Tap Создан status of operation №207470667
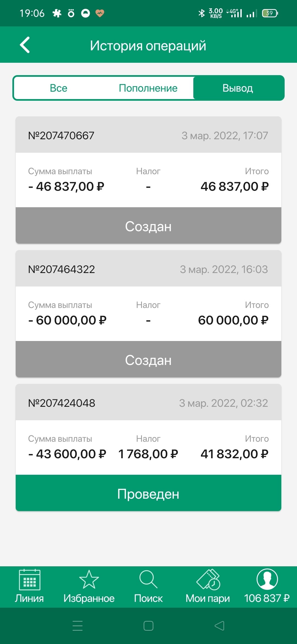The height and width of the screenshot is (644, 297). tap(148, 226)
